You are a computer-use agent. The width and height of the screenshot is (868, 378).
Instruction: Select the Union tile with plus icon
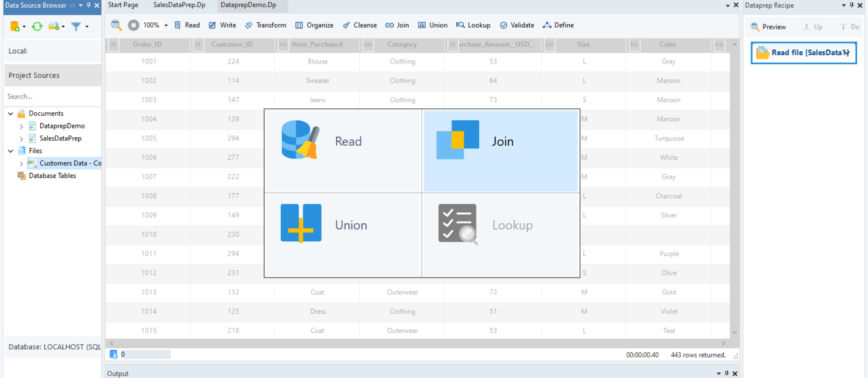click(x=343, y=234)
